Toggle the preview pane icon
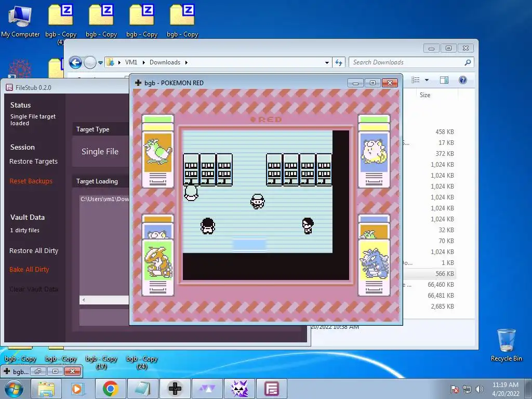This screenshot has width=532, height=399. (444, 80)
